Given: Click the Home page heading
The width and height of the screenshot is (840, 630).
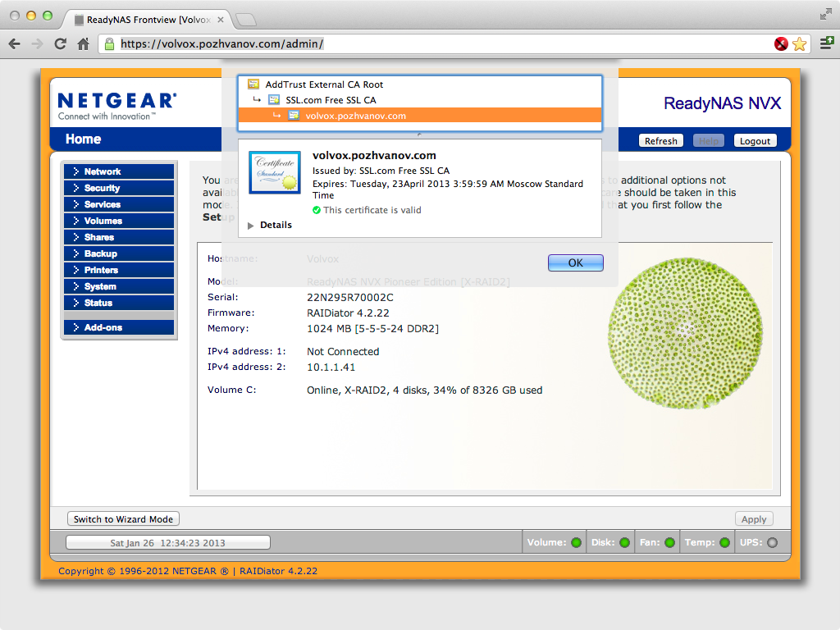Looking at the screenshot, I should (x=83, y=139).
